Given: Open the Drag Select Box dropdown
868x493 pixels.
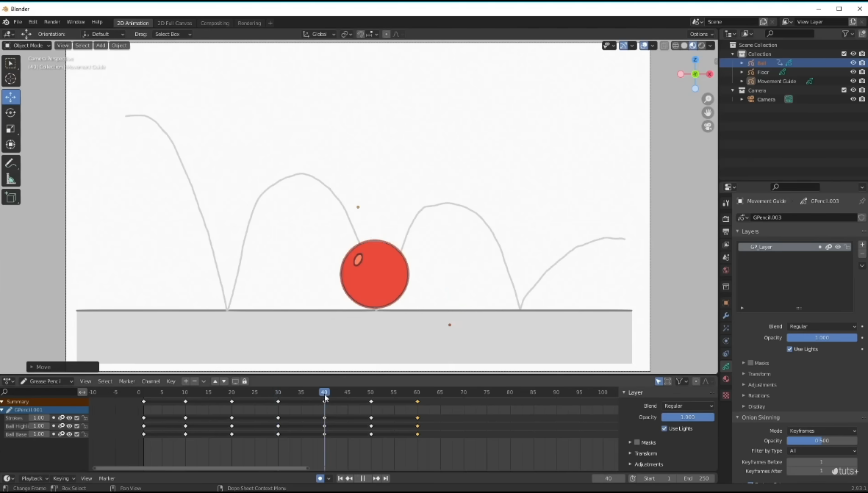Looking at the screenshot, I should click(173, 35).
